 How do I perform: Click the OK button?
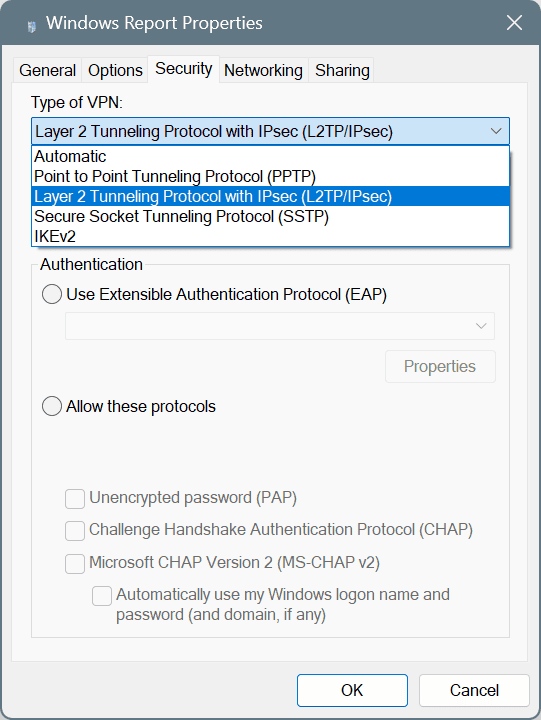tap(352, 690)
